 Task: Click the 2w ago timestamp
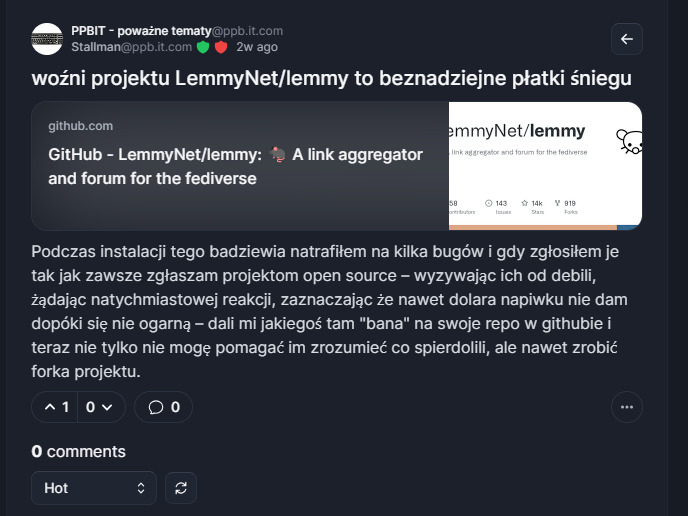(257, 47)
